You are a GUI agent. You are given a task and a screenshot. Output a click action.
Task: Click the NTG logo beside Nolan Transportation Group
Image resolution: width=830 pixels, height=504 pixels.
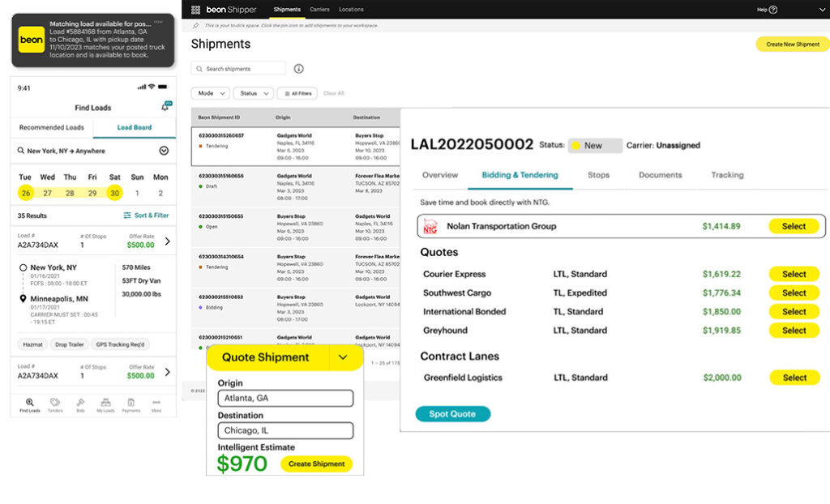[430, 226]
